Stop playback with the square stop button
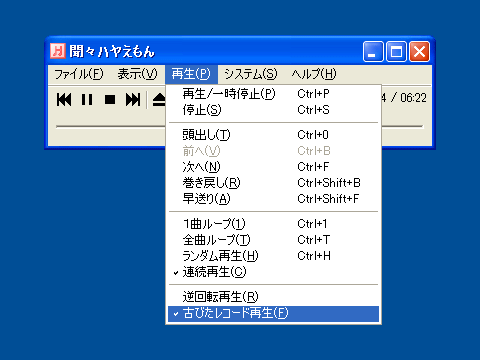Viewport: 480px width, 360px height. (110, 100)
